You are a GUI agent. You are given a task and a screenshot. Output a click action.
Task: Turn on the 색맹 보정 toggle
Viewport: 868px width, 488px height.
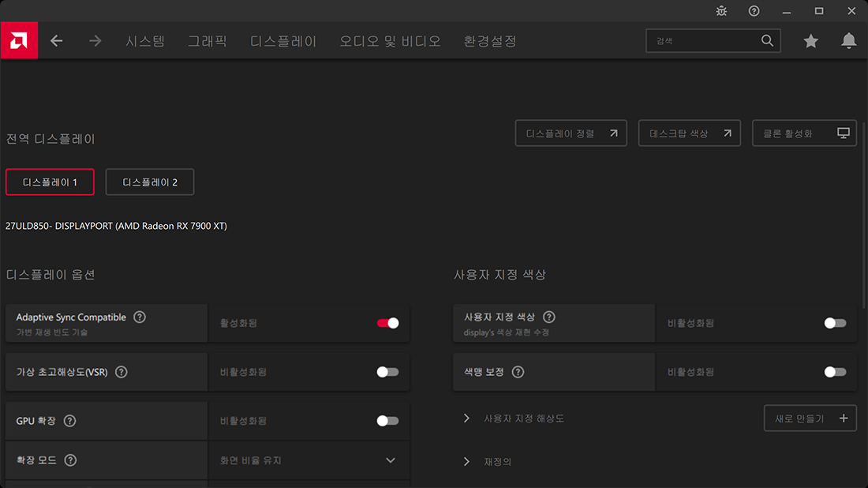(x=835, y=372)
